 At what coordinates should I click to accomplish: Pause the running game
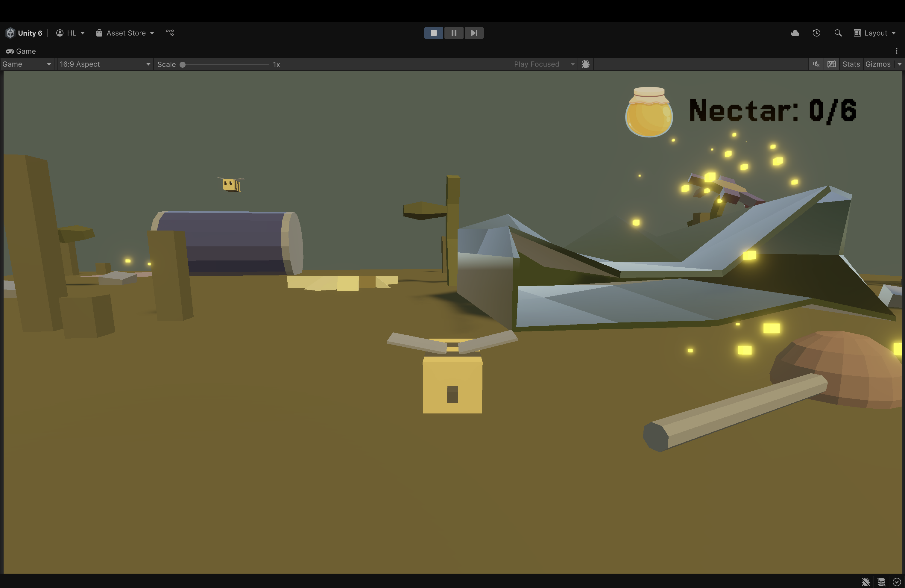click(x=454, y=33)
